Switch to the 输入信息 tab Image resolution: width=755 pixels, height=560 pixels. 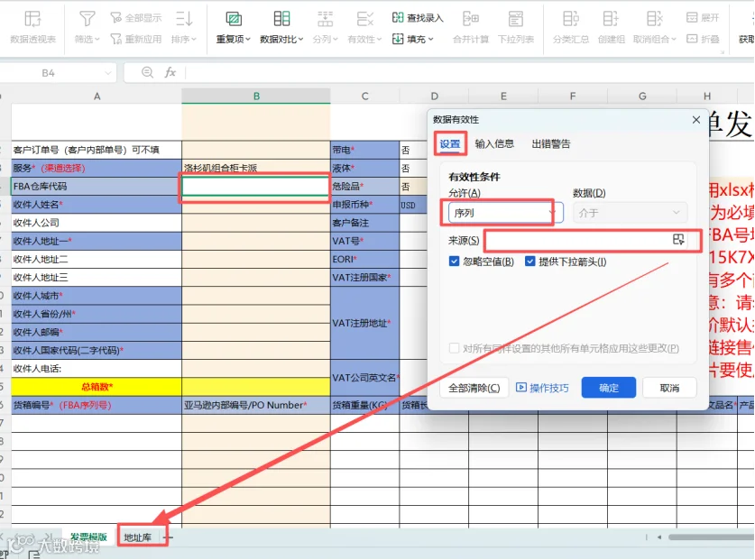tap(494, 144)
